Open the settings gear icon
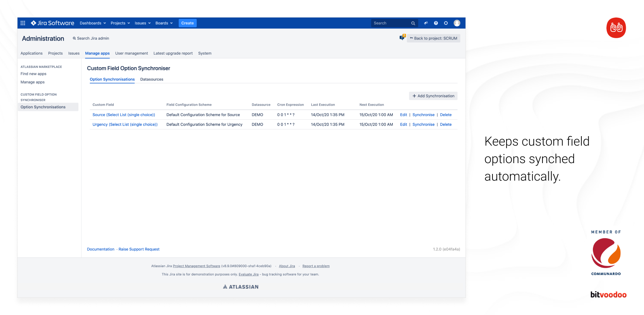The height and width of the screenshot is (315, 644). (x=446, y=23)
